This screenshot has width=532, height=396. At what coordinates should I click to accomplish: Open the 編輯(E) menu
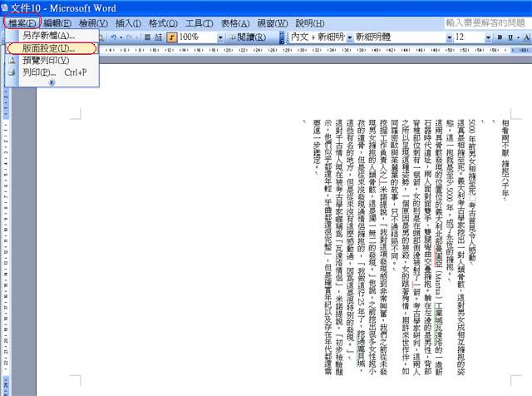pos(57,23)
